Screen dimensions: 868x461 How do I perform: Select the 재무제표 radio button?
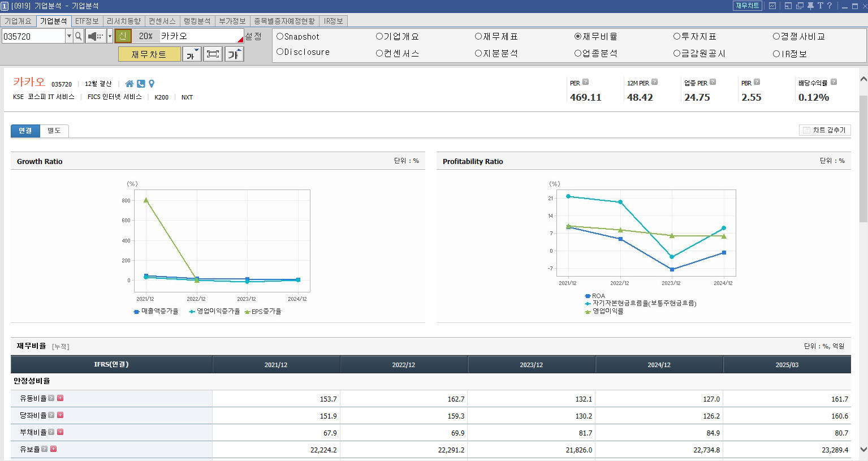(478, 36)
